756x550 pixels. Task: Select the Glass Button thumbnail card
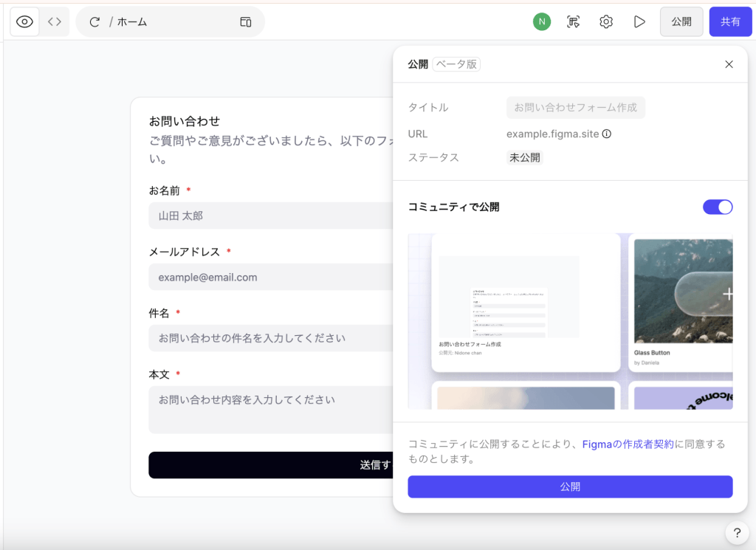[679, 303]
